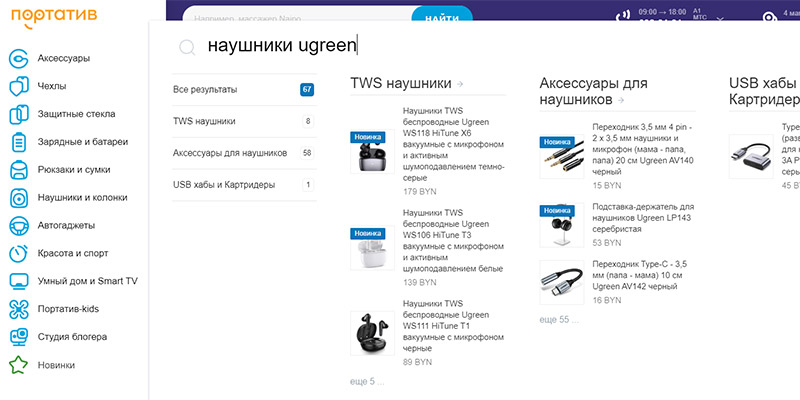The image size is (800, 400).
Task: Open the Защитные стекла category icon
Action: 19,114
